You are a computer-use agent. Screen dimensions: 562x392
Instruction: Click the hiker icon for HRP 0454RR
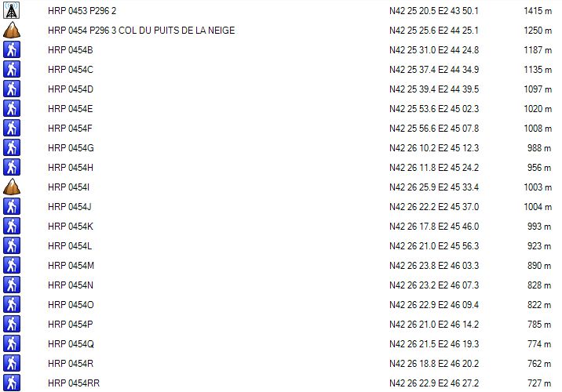tap(12, 383)
